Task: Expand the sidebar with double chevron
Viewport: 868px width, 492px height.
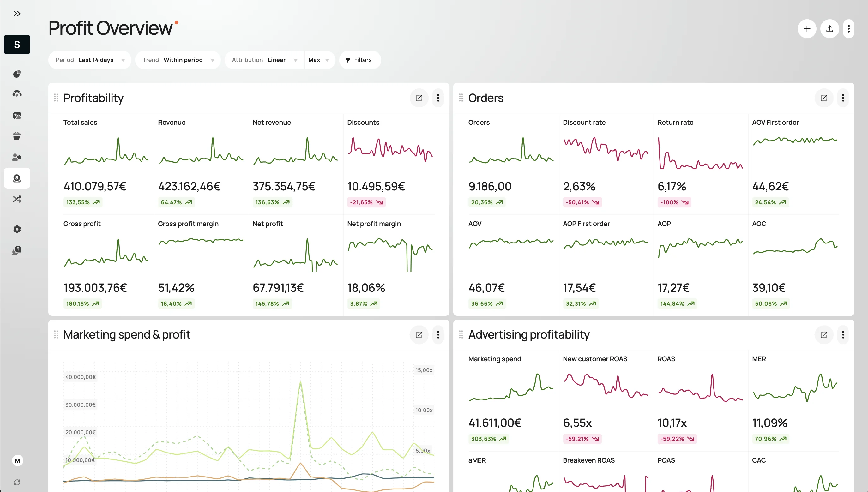Action: pyautogui.click(x=17, y=14)
